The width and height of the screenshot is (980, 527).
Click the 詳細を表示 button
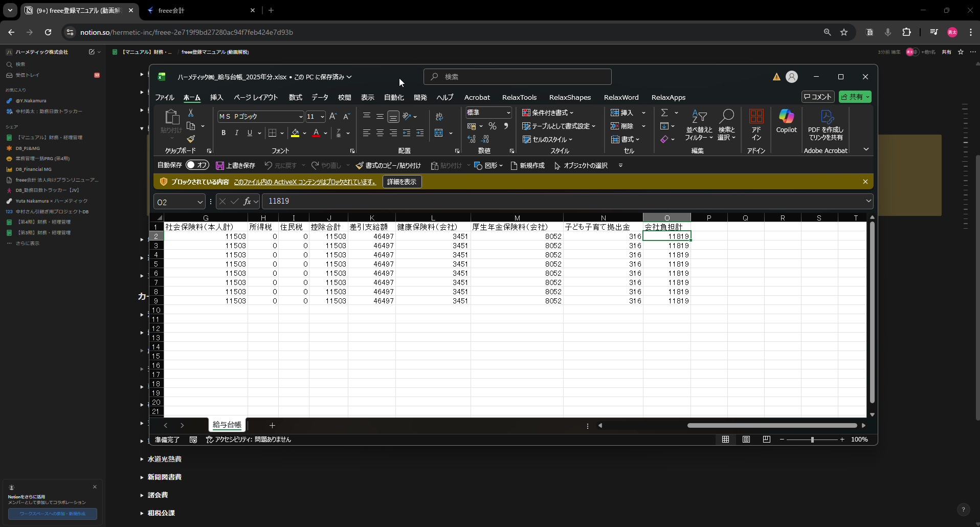point(402,182)
